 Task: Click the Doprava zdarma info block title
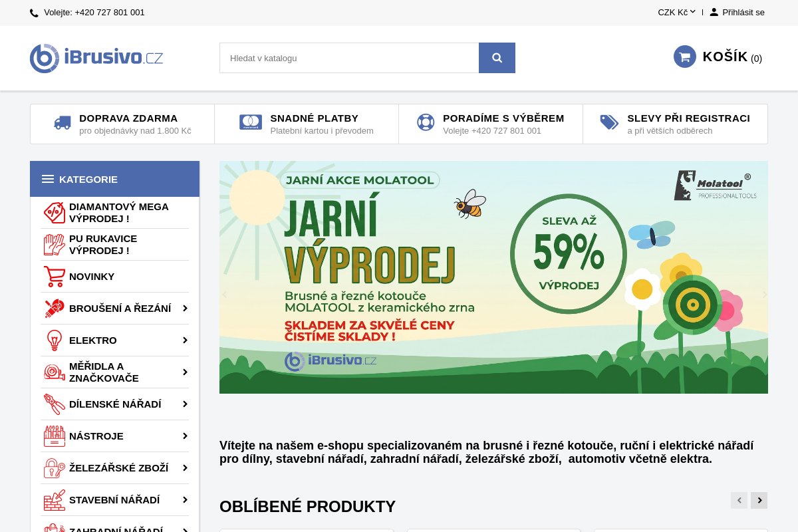click(128, 118)
